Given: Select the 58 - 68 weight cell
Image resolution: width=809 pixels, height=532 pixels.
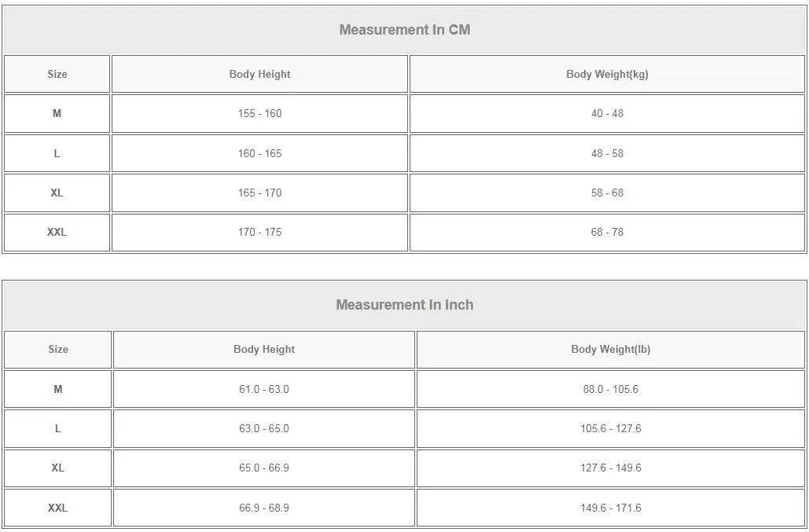Looking at the screenshot, I should point(607,193).
